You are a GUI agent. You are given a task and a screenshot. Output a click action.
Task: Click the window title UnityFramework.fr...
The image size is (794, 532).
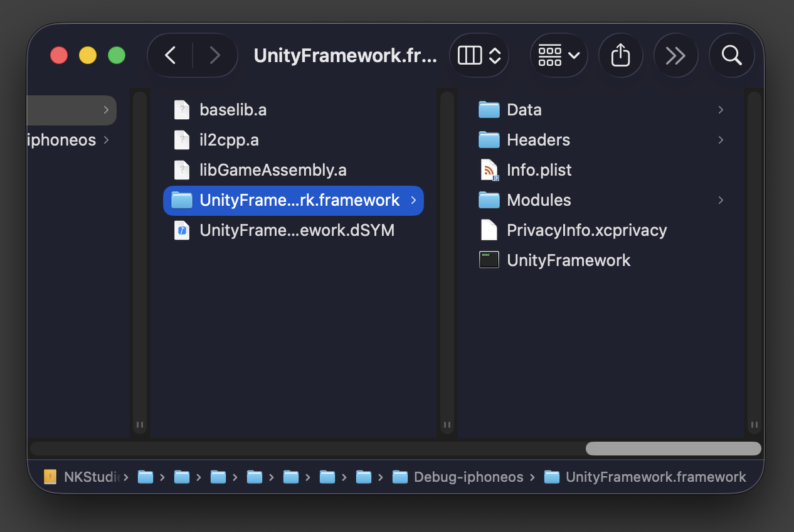pyautogui.click(x=345, y=56)
